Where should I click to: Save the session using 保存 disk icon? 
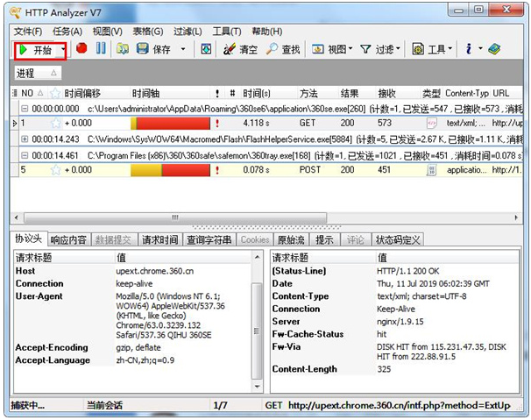153,49
